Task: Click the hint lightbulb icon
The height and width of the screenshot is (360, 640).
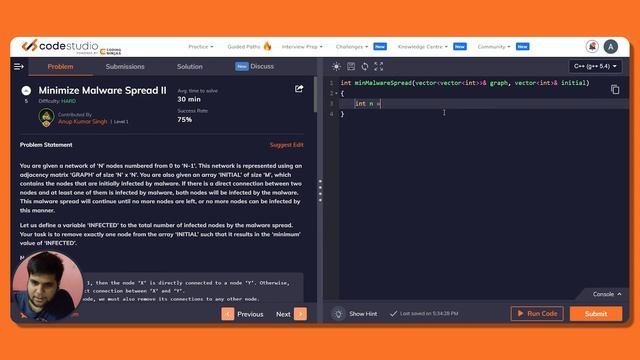Action: point(338,314)
